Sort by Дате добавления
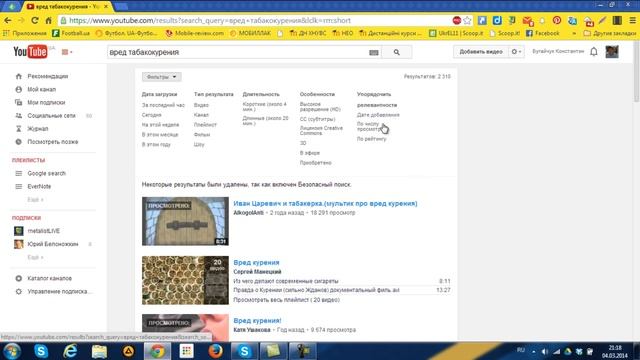 point(378,115)
